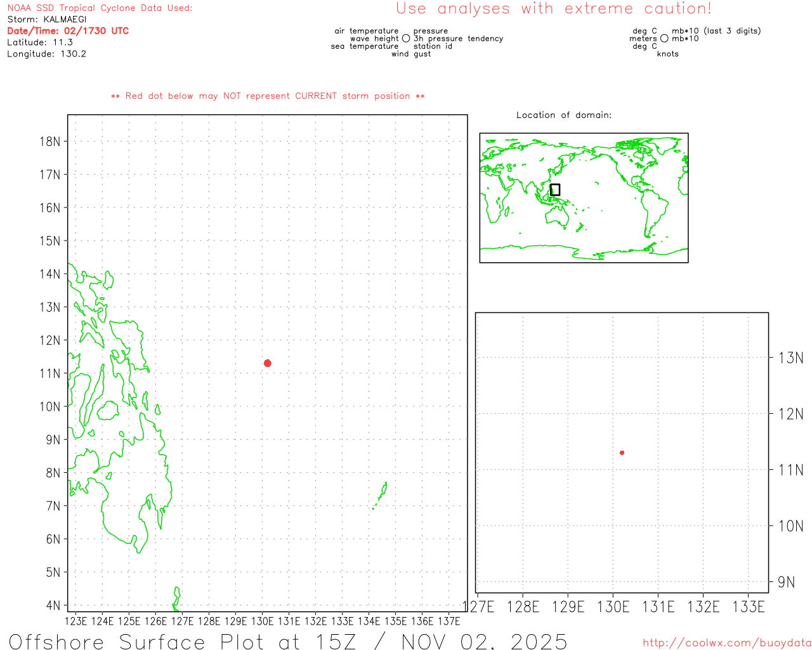Click the small island outline near 127E 4N
This screenshot has width=812, height=650.
point(177,597)
